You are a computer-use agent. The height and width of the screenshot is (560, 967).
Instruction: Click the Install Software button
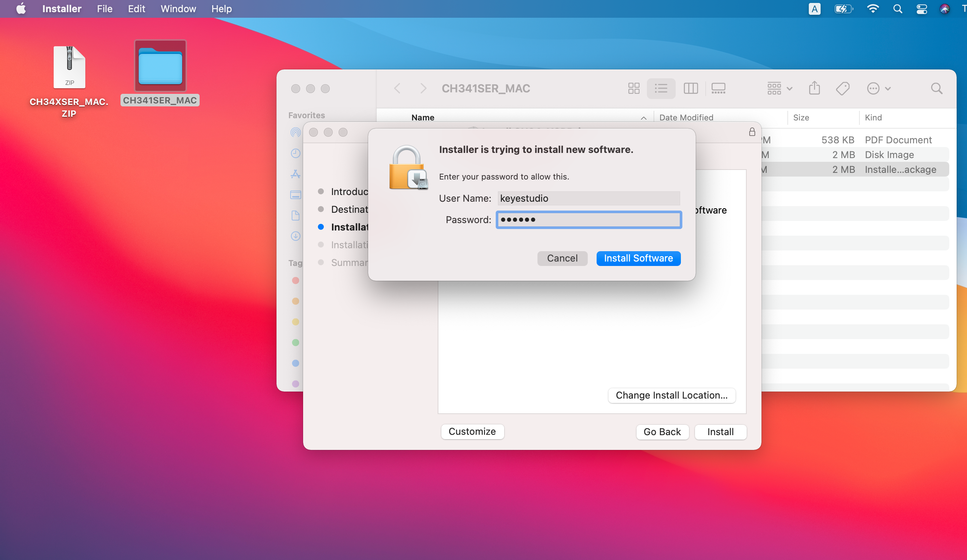click(638, 258)
